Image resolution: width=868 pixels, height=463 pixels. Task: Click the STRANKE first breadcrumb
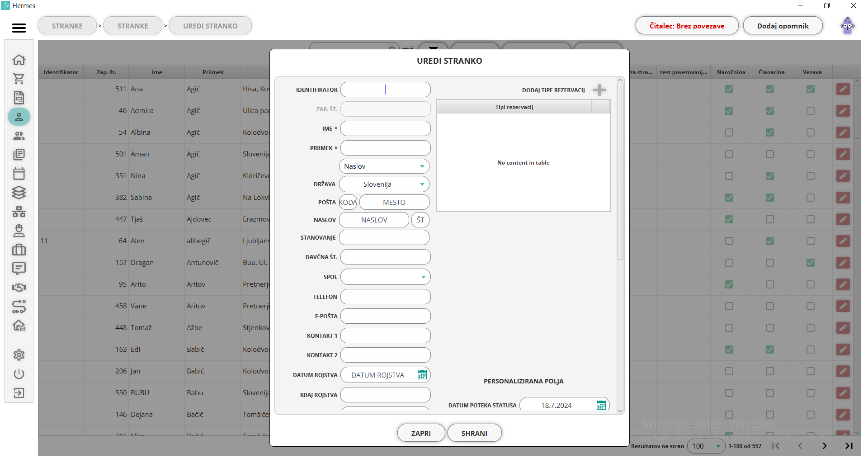pos(67,26)
